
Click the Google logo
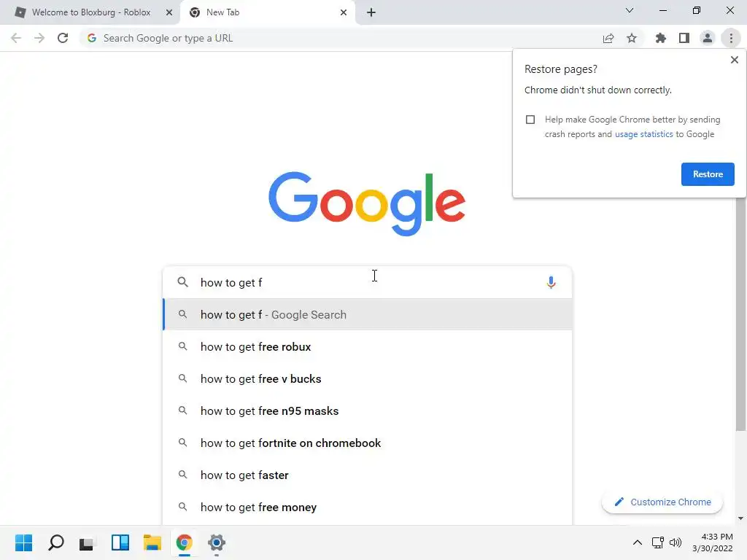click(x=367, y=203)
